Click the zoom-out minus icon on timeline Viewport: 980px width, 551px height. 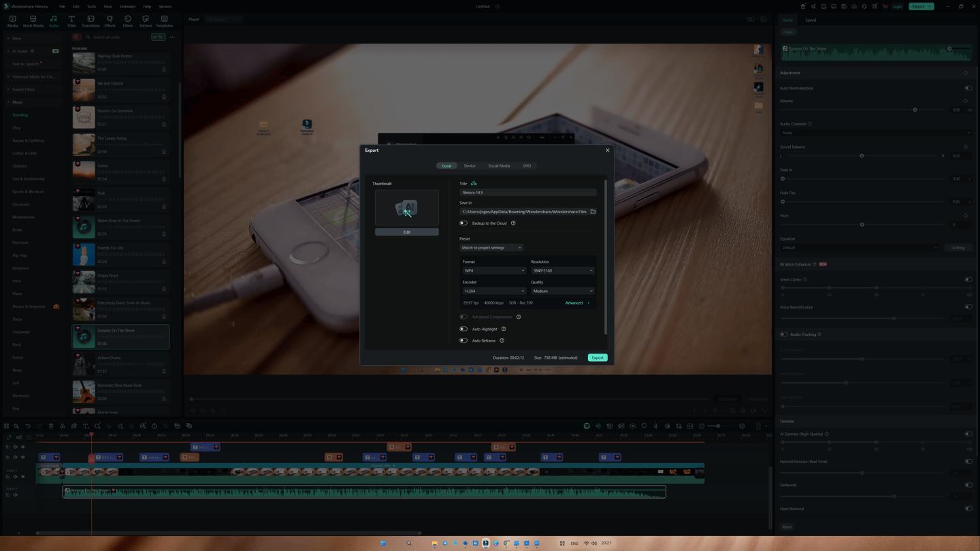(x=702, y=426)
